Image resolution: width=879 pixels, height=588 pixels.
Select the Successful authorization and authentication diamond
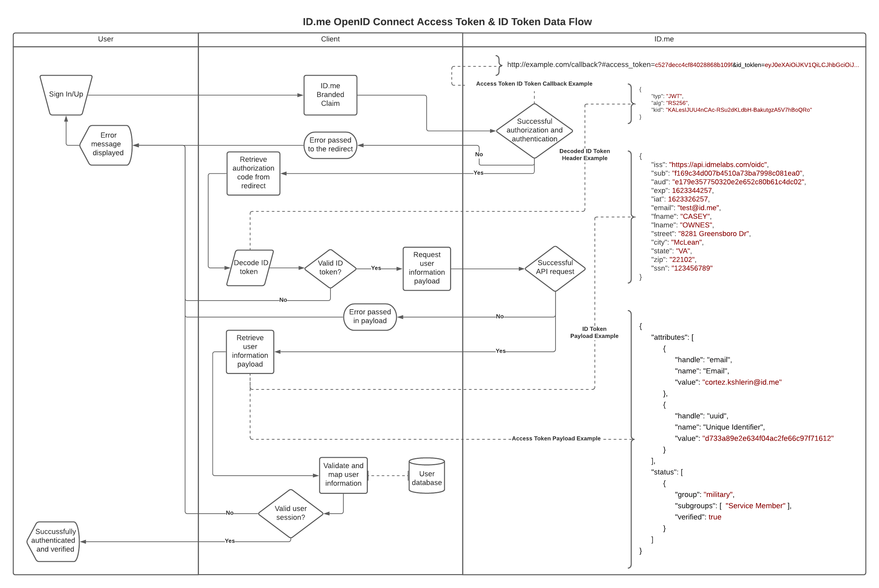(534, 130)
